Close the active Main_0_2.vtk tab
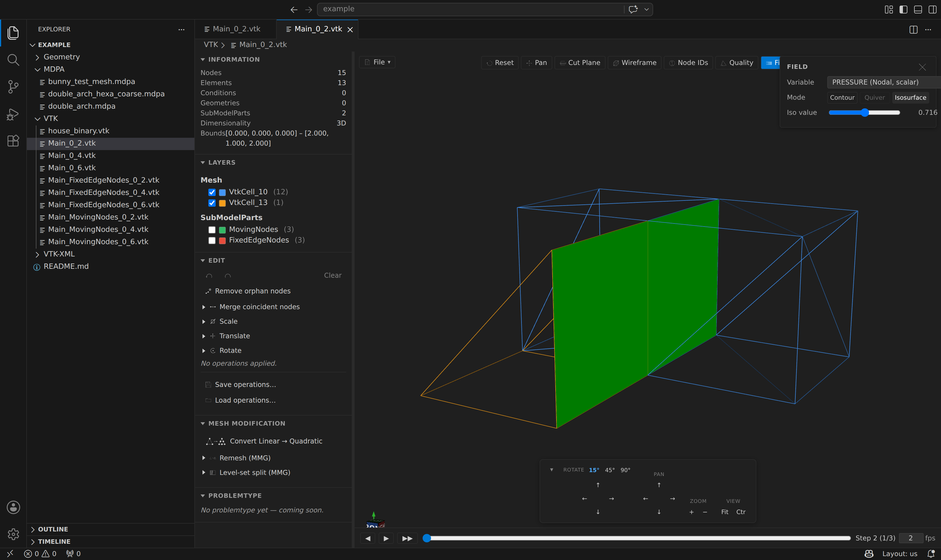 pos(350,29)
